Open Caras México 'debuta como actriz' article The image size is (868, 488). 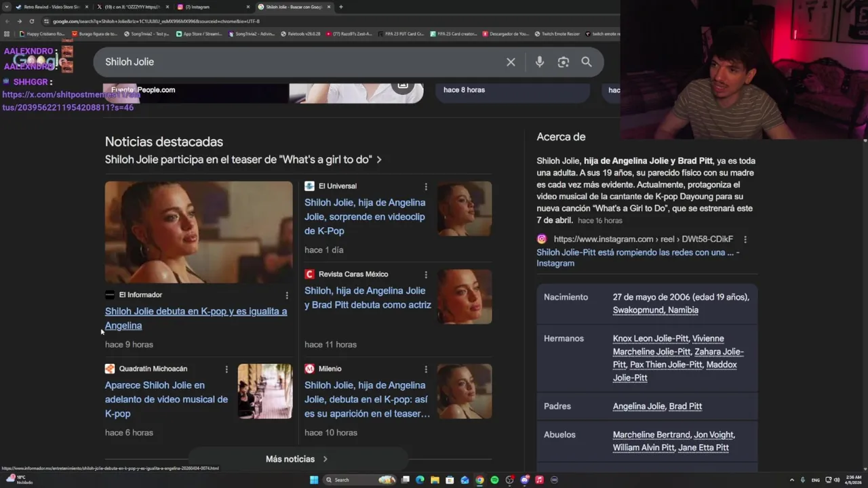pos(368,298)
